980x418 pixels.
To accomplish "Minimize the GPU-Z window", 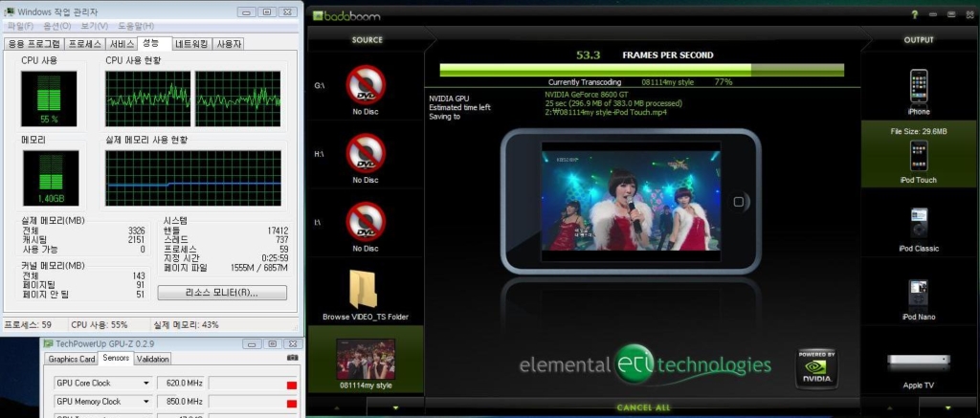I will click(x=252, y=343).
